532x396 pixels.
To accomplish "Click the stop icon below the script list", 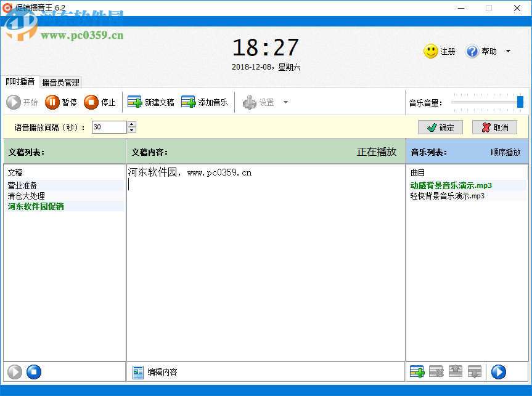I will coord(34,371).
